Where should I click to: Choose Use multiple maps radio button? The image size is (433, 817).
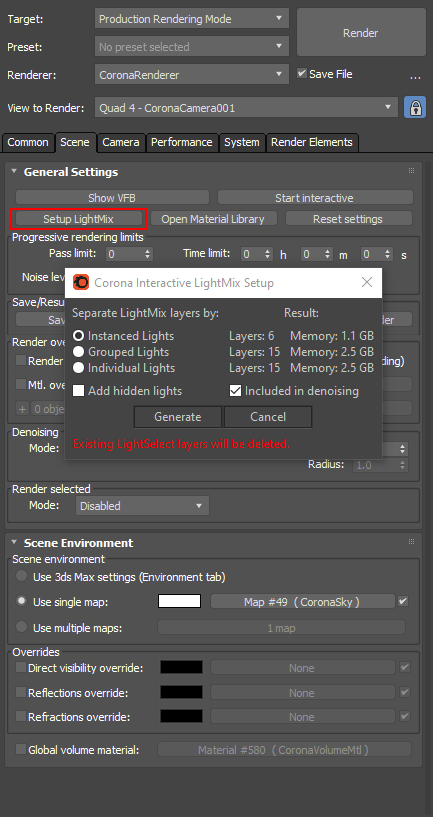[21, 627]
